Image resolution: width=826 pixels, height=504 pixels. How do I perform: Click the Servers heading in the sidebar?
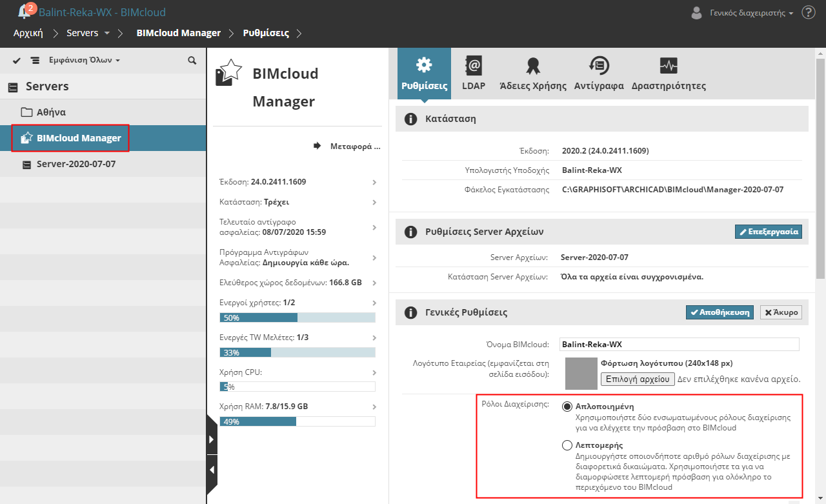tap(47, 86)
